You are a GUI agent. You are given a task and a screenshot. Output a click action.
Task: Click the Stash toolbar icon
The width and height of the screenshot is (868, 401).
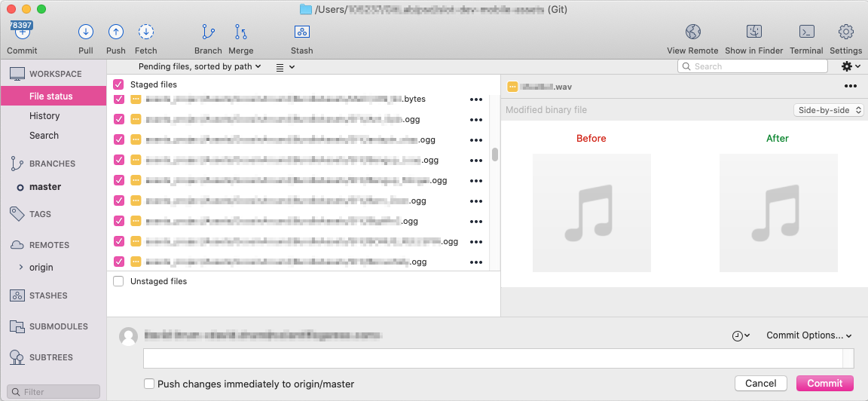(x=301, y=32)
